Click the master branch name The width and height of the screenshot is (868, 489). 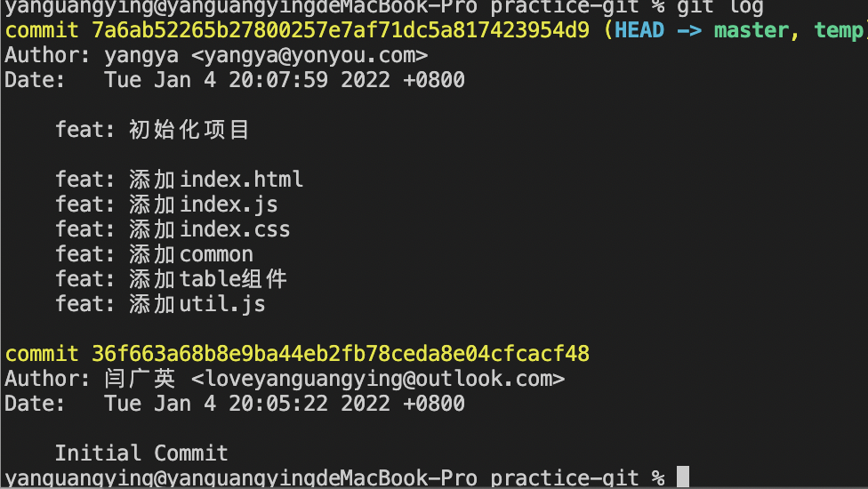[751, 30]
